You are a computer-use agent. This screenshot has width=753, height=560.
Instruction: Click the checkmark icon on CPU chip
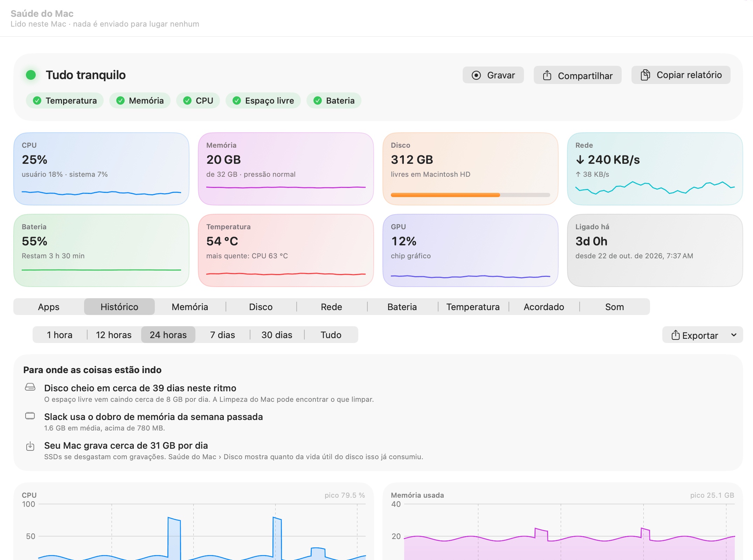[x=187, y=101]
